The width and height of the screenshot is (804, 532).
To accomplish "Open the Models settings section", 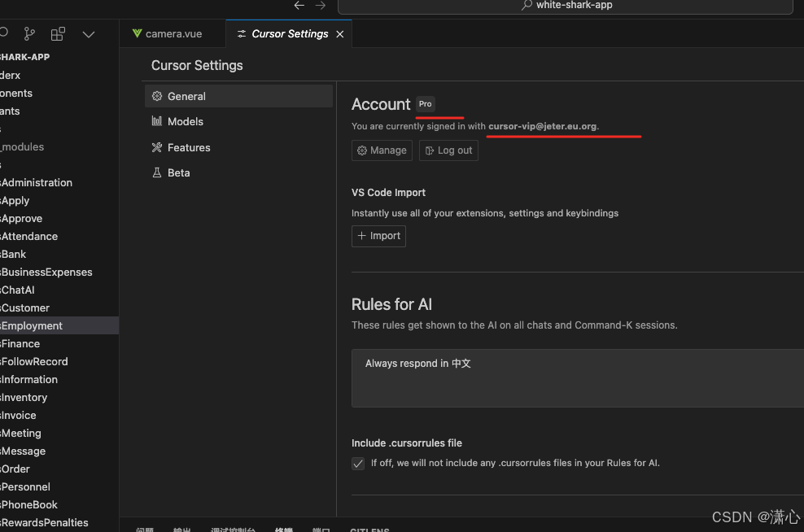I will click(x=238, y=121).
